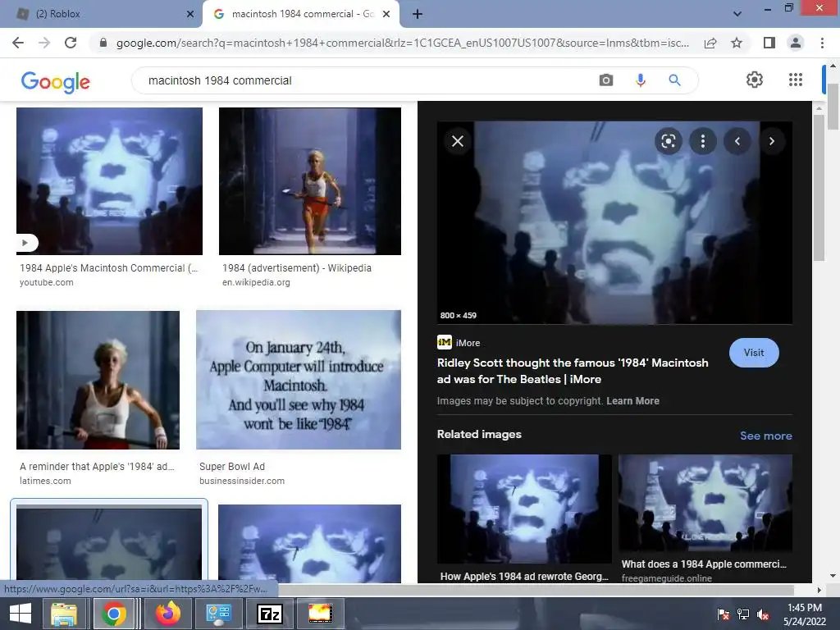View site security lock info
The height and width of the screenshot is (630, 840).
pyautogui.click(x=103, y=43)
